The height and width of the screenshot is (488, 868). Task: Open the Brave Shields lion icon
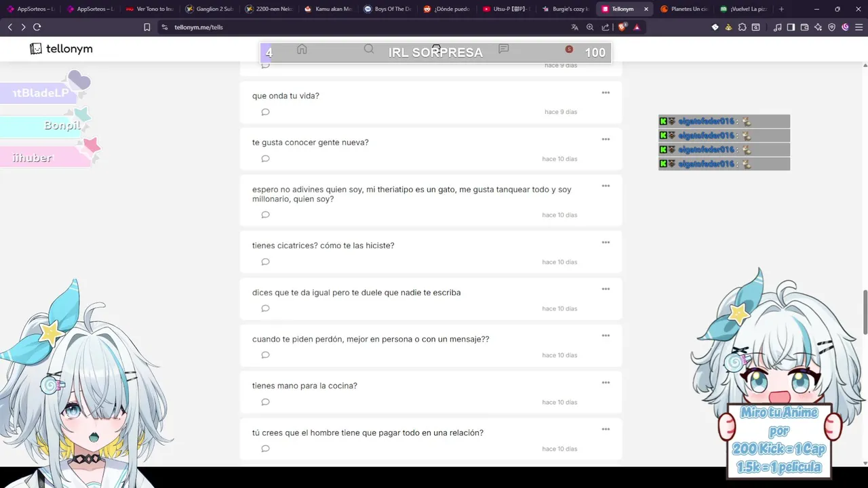pos(622,27)
